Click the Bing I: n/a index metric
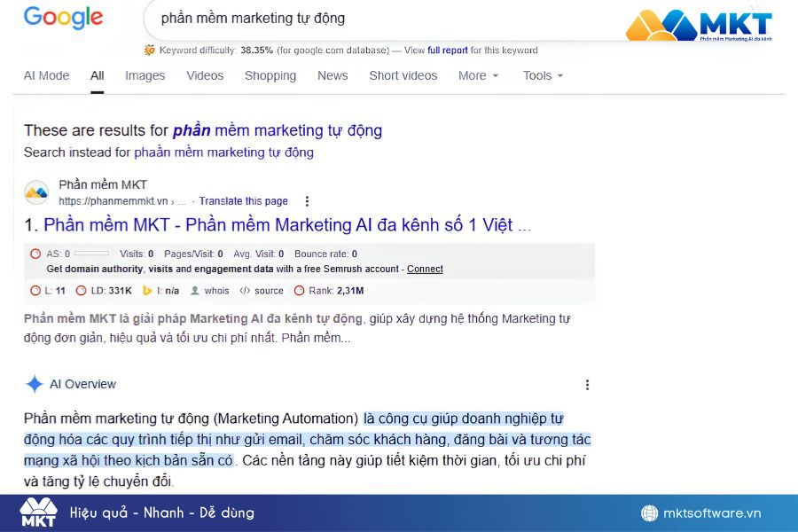 point(160,291)
